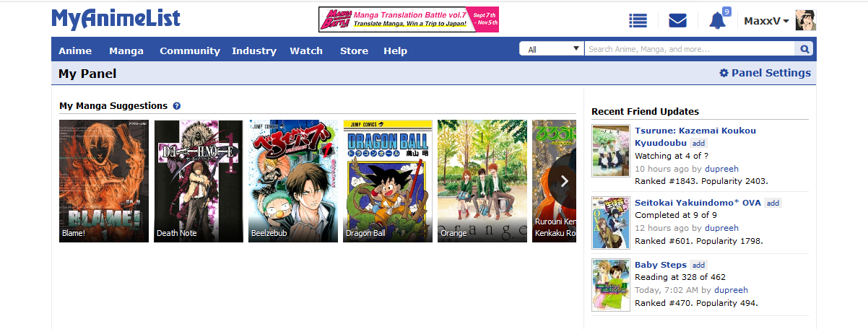Open Tsurune: Kazemai Koukou Kyuudoubu link
The width and height of the screenshot is (868, 329).
(695, 136)
